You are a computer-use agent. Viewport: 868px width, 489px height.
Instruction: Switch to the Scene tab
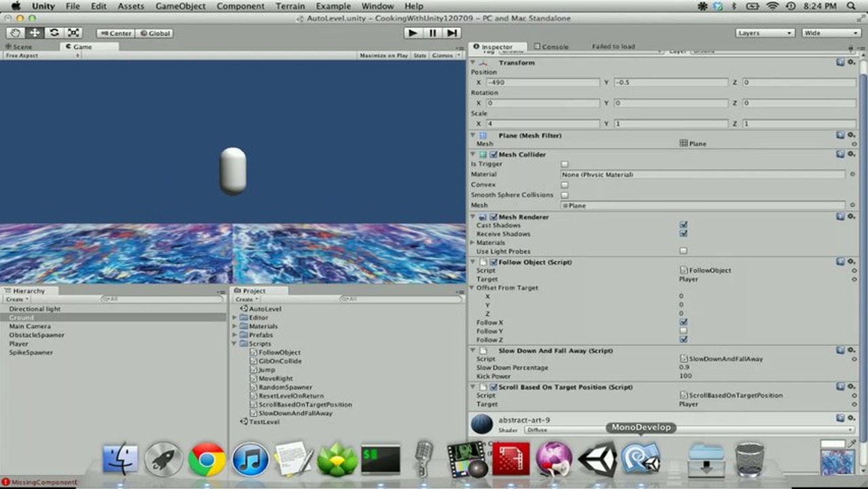click(18, 47)
